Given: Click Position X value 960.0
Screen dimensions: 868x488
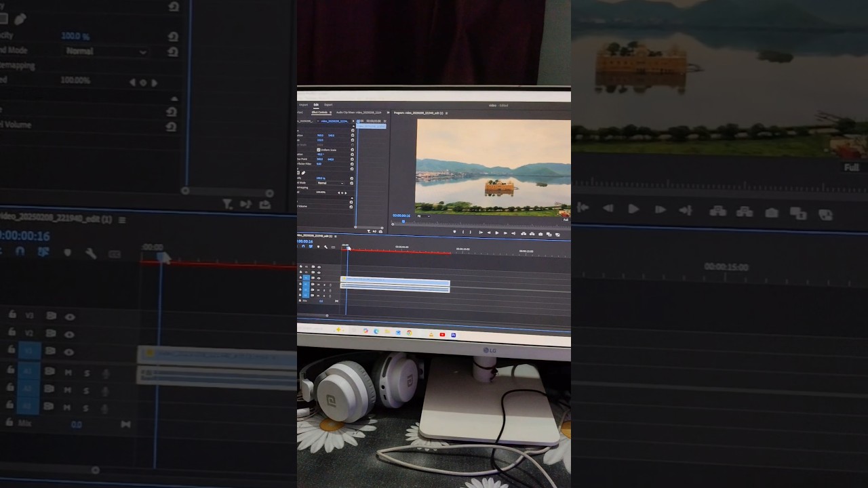Looking at the screenshot, I should coord(320,136).
